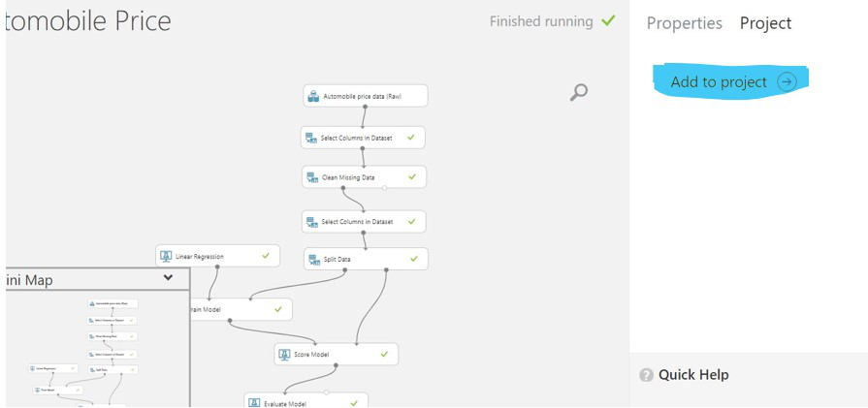Click Clean Missing Data right output port
The height and width of the screenshot is (408, 868).
tap(385, 189)
